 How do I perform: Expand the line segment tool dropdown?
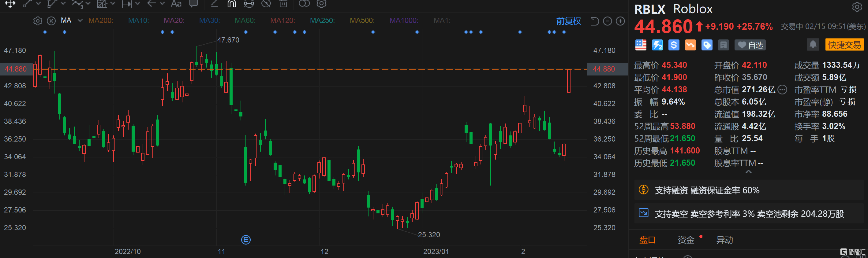pos(38,3)
